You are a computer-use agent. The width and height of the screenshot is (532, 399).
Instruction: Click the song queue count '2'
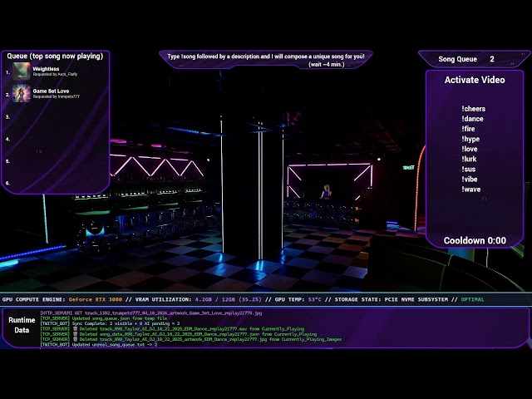coord(492,59)
